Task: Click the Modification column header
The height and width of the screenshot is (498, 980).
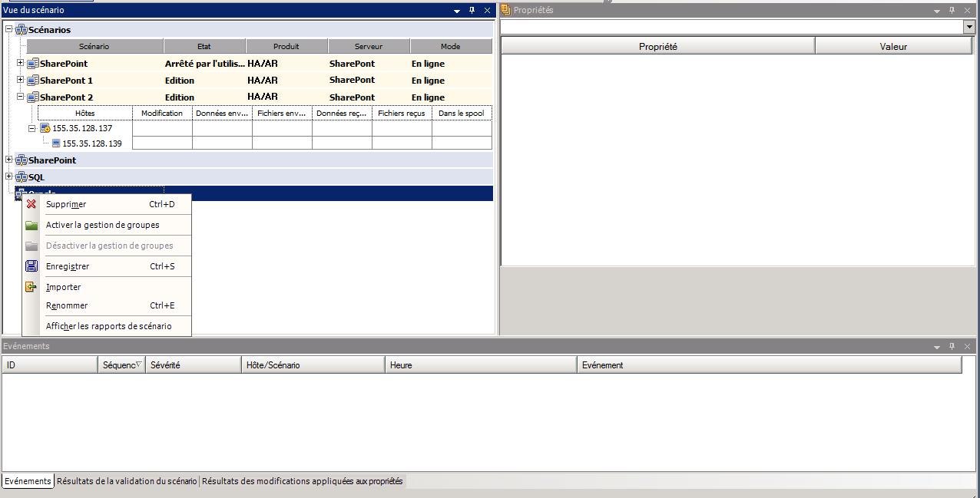Action: coord(163,113)
